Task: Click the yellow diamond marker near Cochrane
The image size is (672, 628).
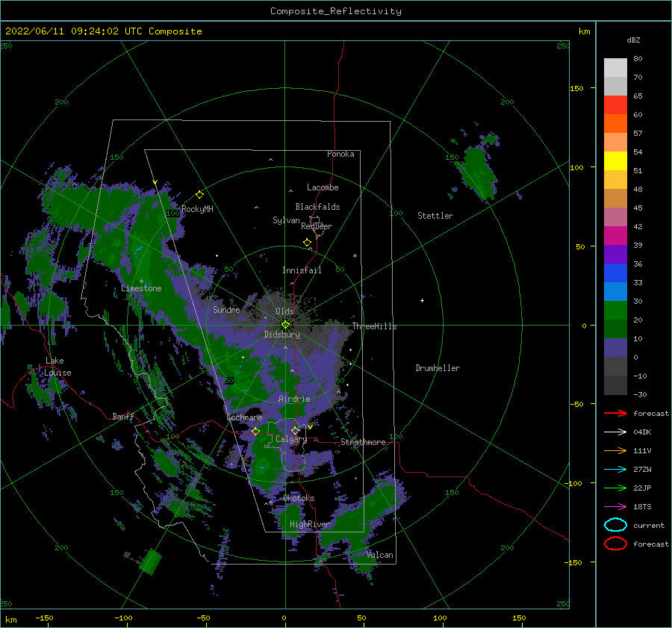Action: click(256, 431)
